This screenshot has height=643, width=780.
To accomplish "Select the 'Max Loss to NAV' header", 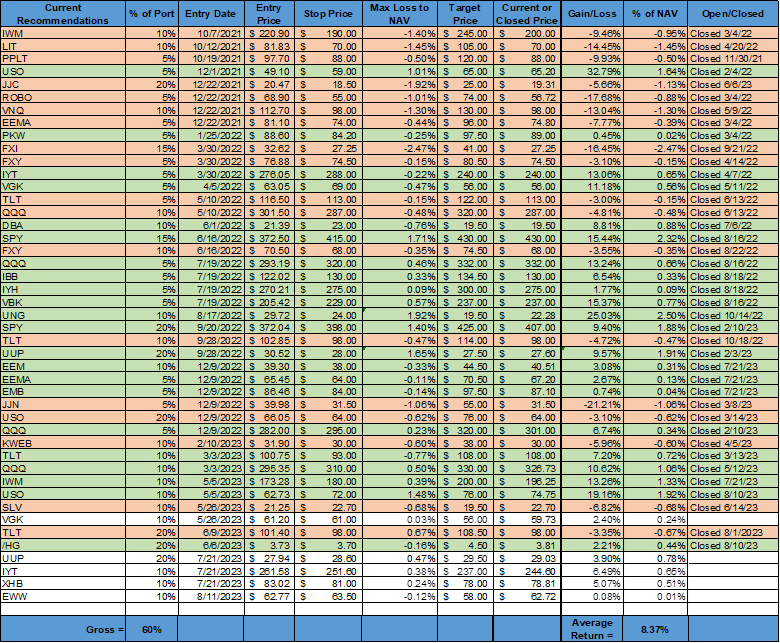I will click(x=399, y=14).
